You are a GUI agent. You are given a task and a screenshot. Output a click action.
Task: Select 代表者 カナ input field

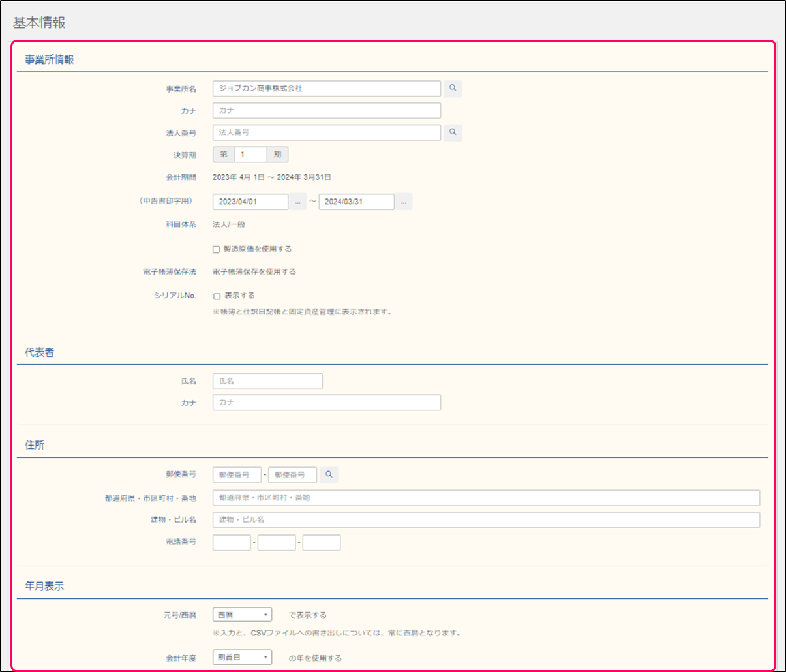(326, 403)
